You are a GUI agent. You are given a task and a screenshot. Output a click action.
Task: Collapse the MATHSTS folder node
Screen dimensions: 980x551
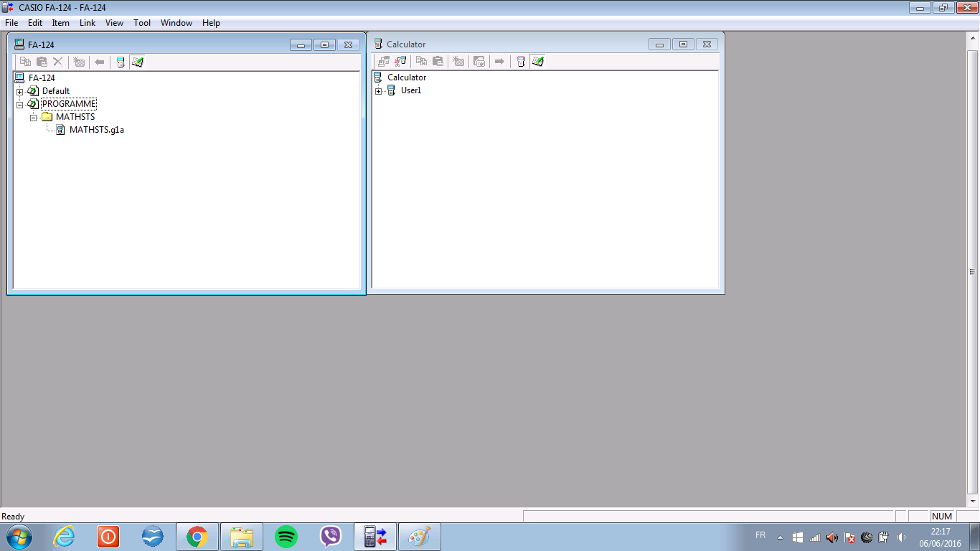[x=34, y=118]
